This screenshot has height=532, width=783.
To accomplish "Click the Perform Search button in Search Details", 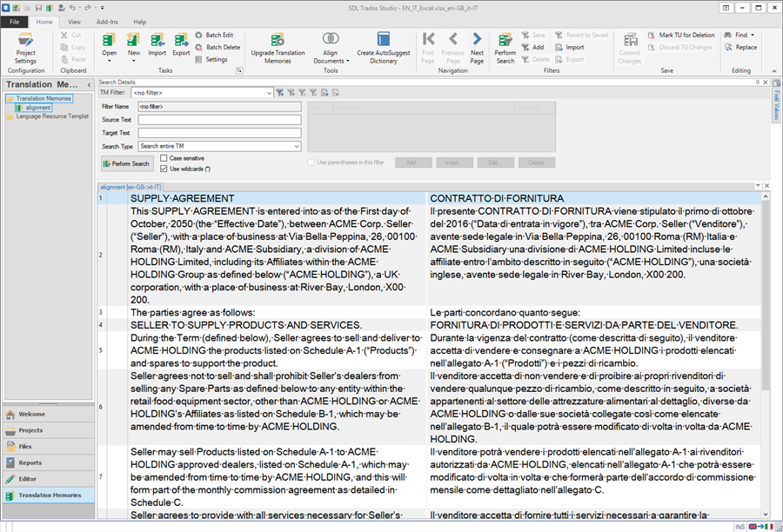I will click(126, 163).
